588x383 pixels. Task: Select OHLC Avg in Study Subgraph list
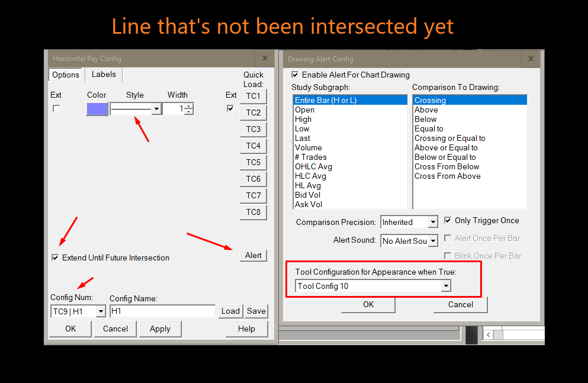[350, 166]
